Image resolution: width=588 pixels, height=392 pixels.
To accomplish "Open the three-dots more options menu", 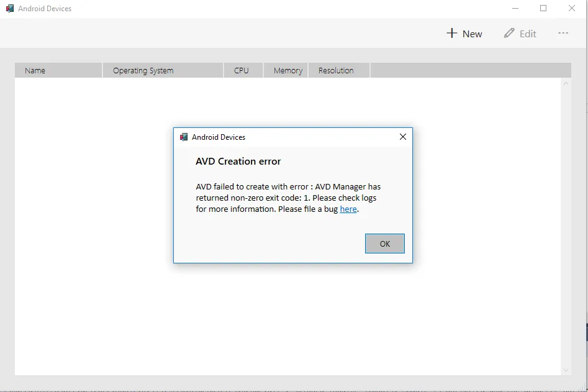I will click(x=563, y=34).
